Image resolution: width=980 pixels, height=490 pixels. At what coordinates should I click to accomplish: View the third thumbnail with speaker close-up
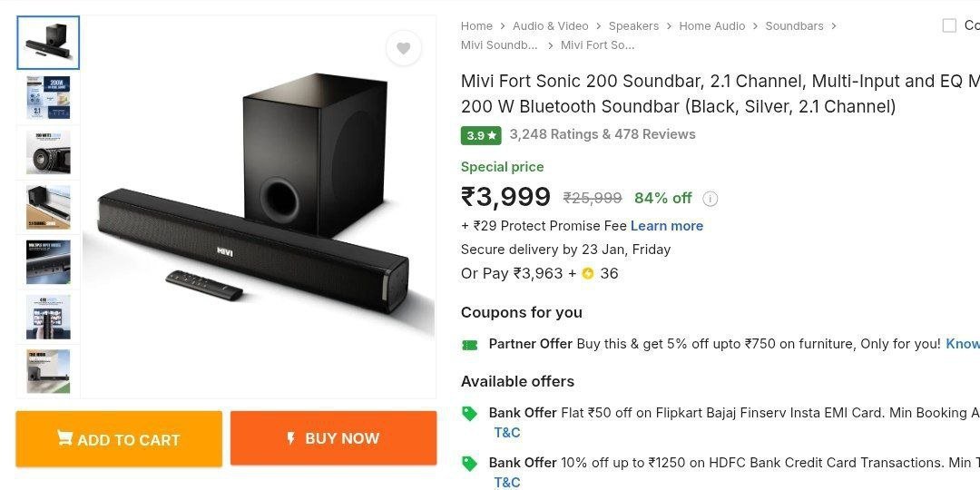click(x=48, y=152)
